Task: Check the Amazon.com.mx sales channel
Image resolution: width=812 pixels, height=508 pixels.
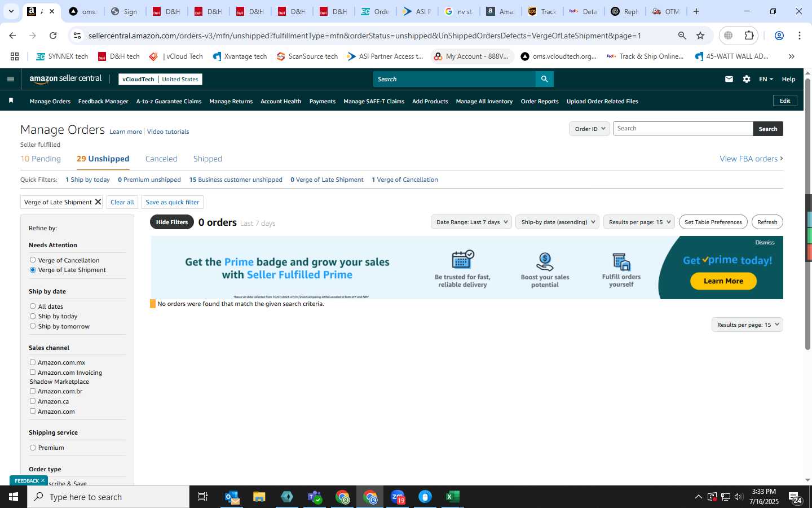Action: pos(33,362)
